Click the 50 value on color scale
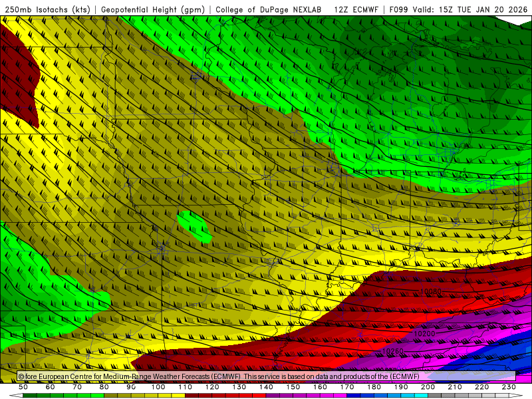Image resolution: width=532 pixels, height=399 pixels. 23,387
